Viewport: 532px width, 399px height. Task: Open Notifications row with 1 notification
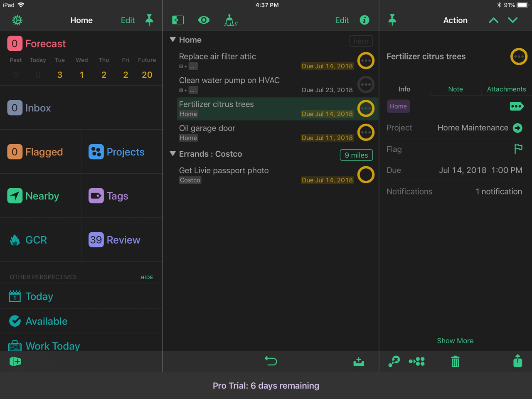point(455,192)
